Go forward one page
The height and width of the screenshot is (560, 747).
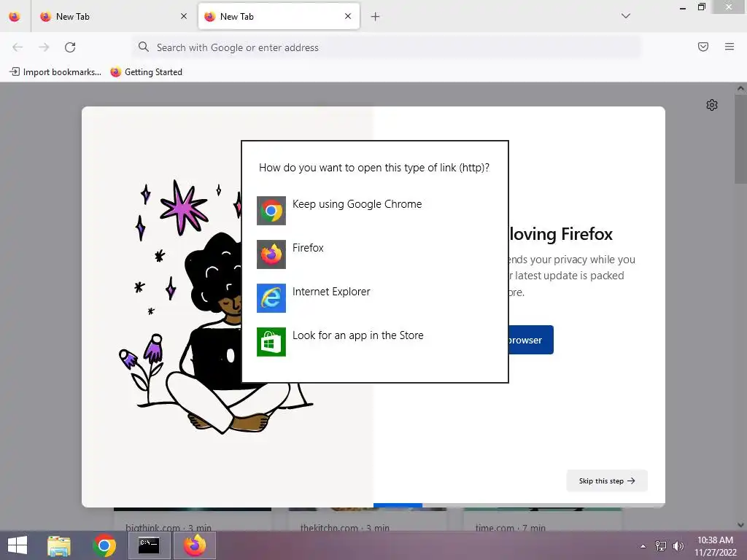pyautogui.click(x=44, y=47)
